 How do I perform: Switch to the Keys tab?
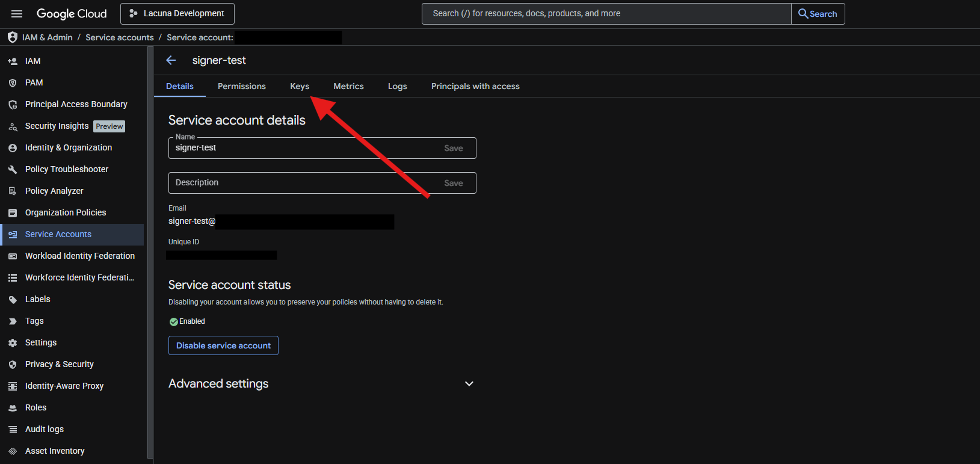pos(300,87)
